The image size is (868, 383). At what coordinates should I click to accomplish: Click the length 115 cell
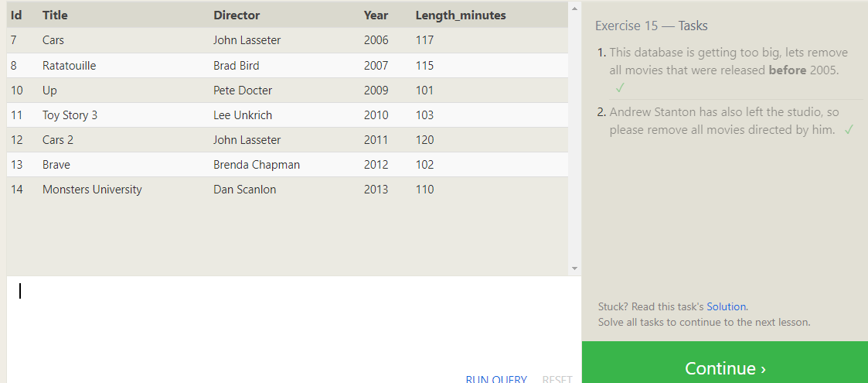pyautogui.click(x=424, y=66)
